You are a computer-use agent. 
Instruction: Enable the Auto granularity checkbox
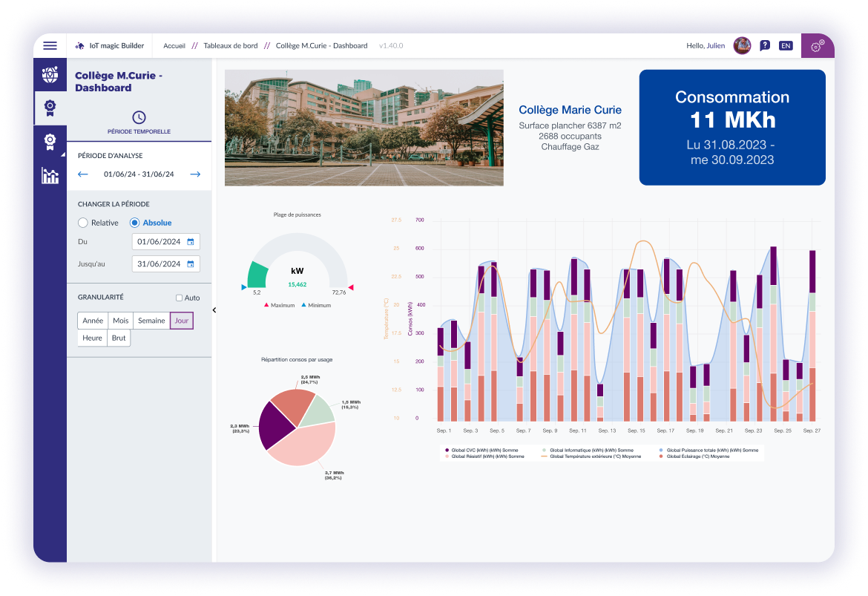coord(179,298)
